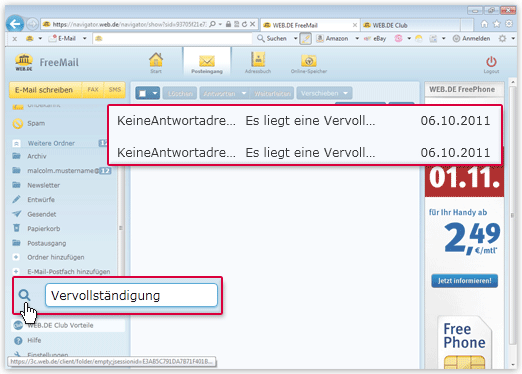
Task: Go to Start home icon
Action: [156, 63]
